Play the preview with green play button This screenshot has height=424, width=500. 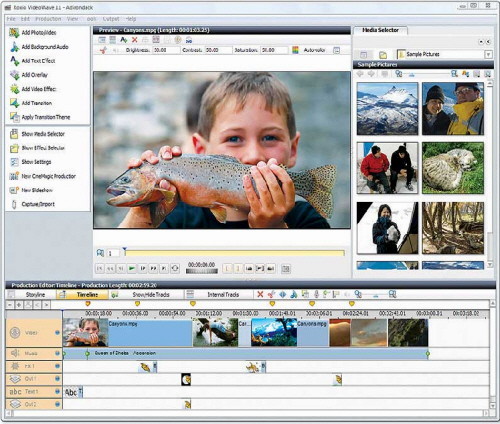132,268
